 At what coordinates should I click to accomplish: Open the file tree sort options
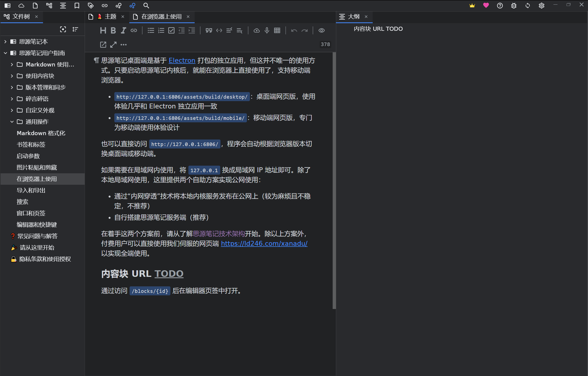pyautogui.click(x=75, y=29)
